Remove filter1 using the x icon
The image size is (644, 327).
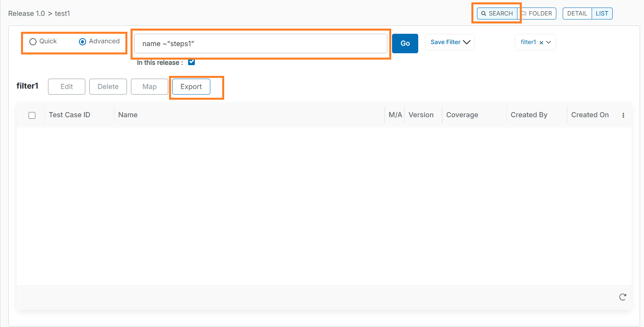pos(541,43)
